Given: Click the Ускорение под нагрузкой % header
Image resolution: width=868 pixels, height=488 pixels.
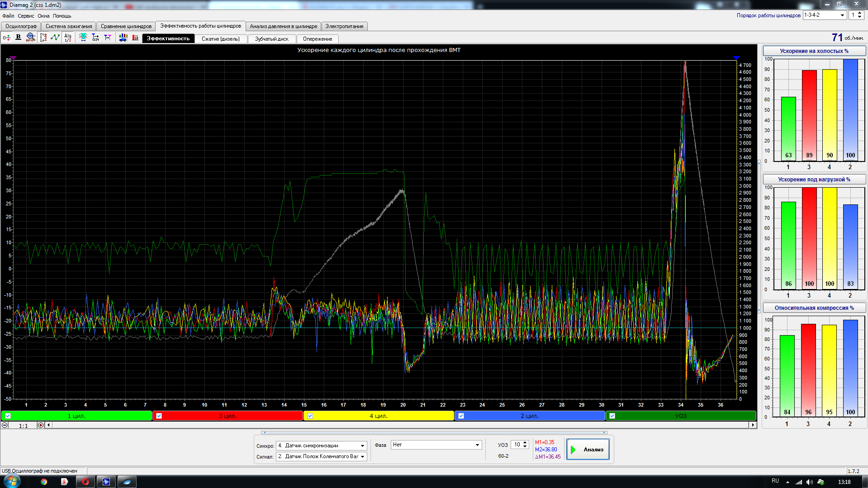Looking at the screenshot, I should (x=814, y=180).
